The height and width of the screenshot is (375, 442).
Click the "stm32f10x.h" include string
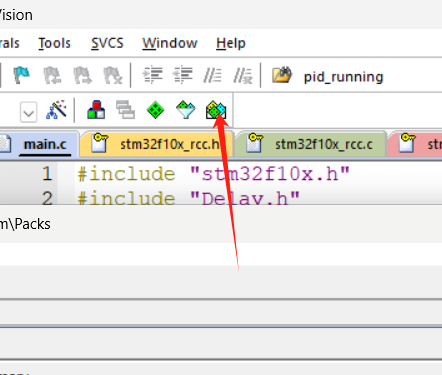[x=270, y=174]
